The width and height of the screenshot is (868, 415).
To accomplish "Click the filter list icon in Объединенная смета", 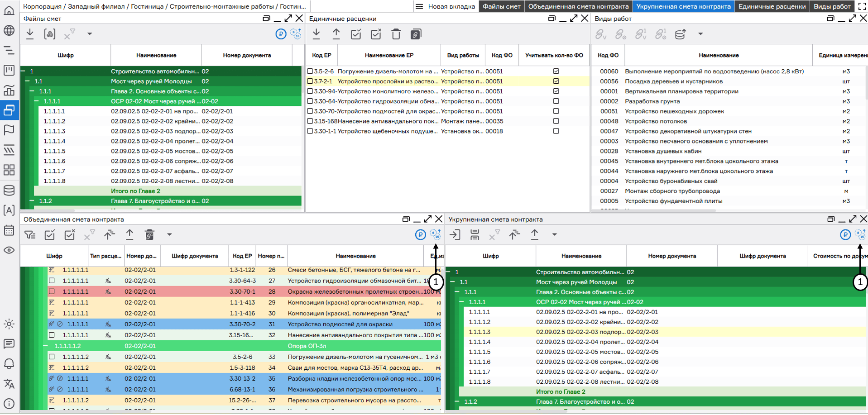I will [30, 235].
